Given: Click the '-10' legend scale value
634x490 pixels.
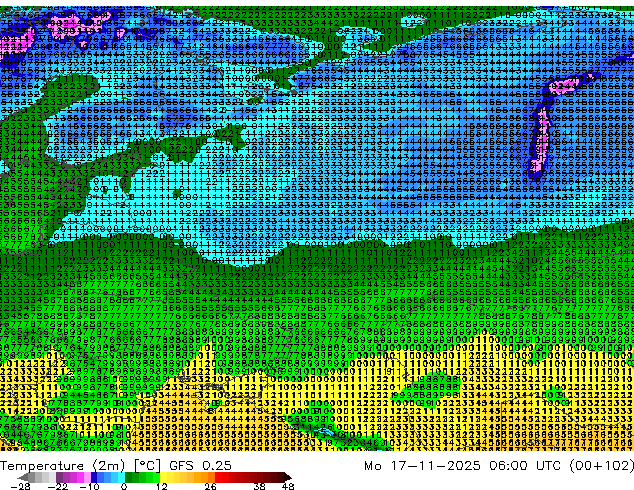Looking at the screenshot, I should point(89,486).
